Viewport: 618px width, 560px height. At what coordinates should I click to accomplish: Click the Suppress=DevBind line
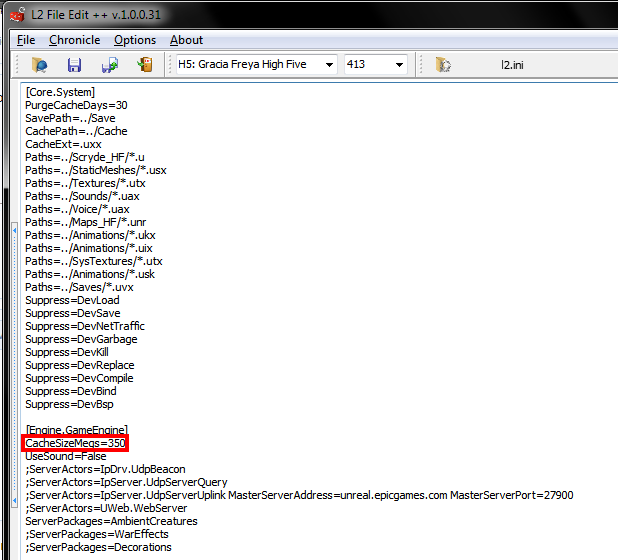tap(71, 391)
